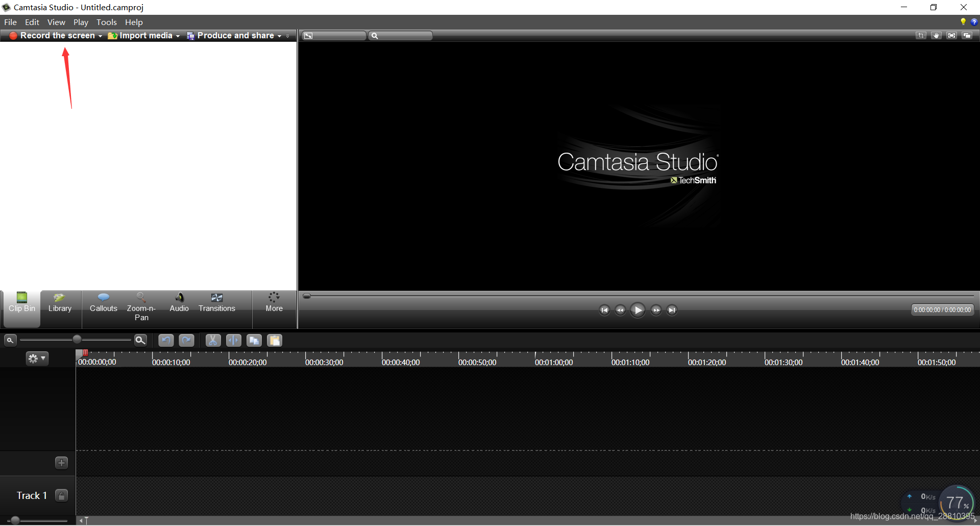Viewport: 980px width, 526px height.
Task: Toggle the lock on Track 1
Action: tap(61, 496)
